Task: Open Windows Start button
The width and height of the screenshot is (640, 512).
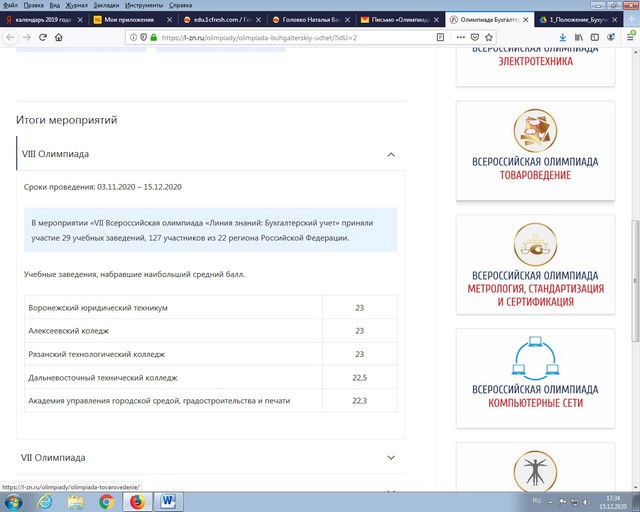Action: coord(13,502)
